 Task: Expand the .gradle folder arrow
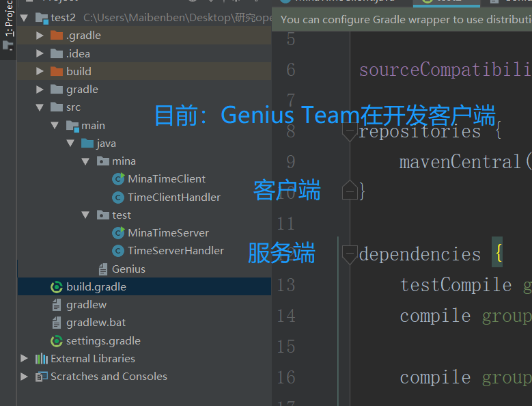(x=40, y=36)
